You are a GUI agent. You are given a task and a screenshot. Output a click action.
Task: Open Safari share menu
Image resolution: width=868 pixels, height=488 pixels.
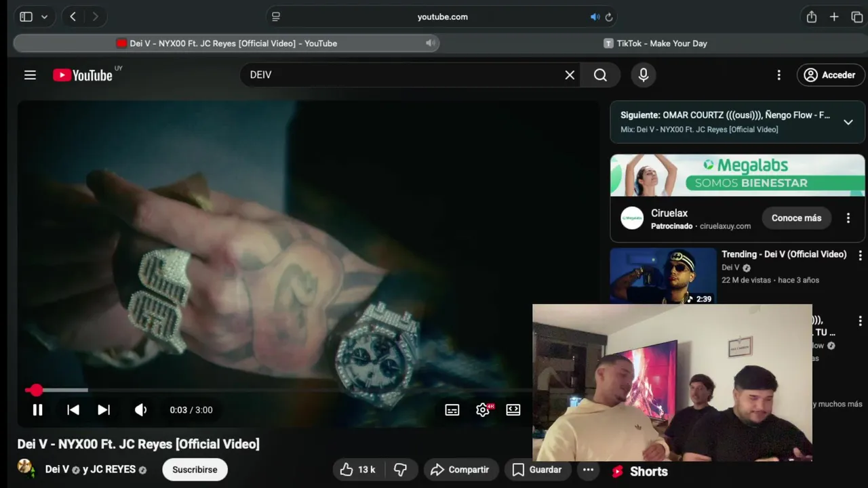pyautogui.click(x=812, y=17)
